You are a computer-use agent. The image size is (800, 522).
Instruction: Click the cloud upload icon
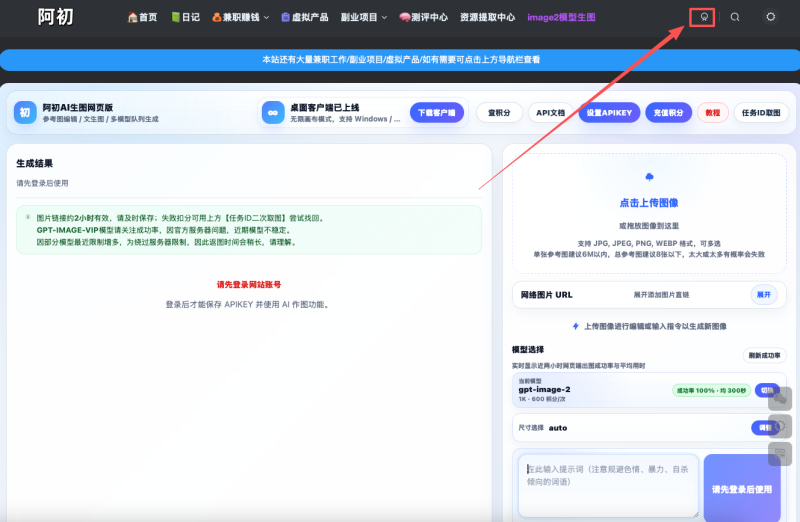[649, 177]
